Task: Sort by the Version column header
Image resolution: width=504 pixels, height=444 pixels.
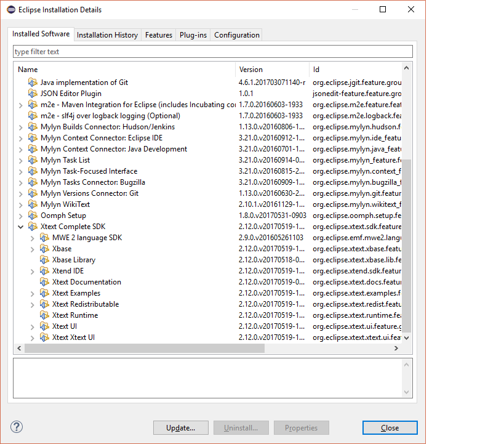Action: click(x=272, y=70)
